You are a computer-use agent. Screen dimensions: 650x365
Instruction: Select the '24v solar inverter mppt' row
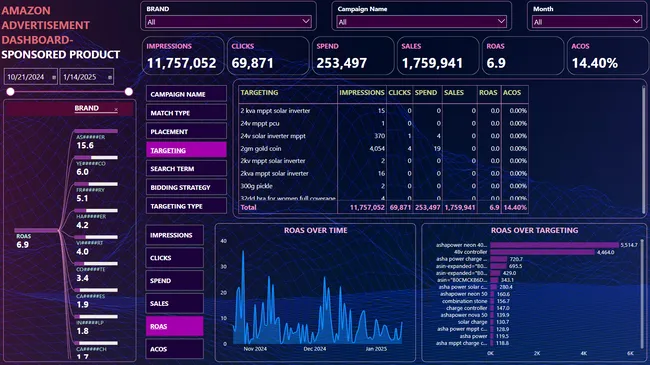coord(383,136)
